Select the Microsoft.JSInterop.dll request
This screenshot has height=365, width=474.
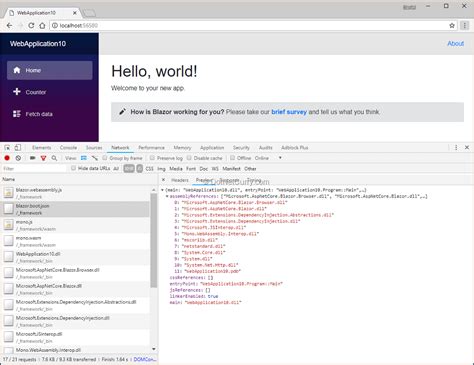[76, 337]
